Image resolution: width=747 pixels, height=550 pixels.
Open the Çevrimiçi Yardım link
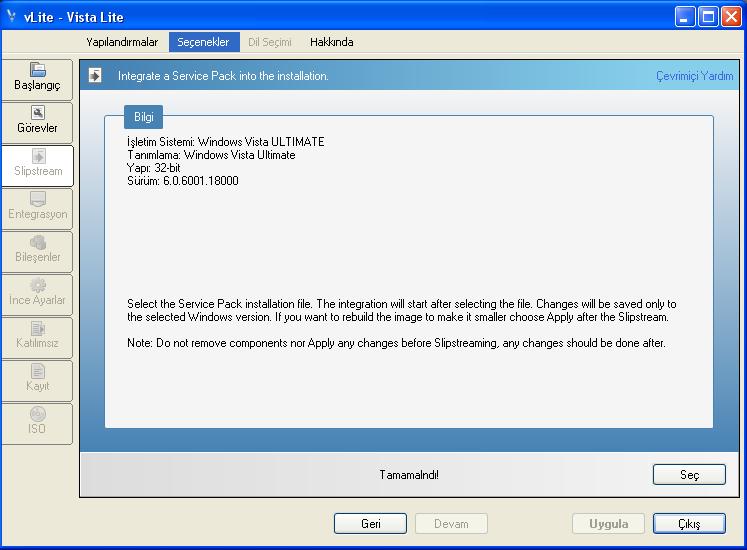point(694,76)
